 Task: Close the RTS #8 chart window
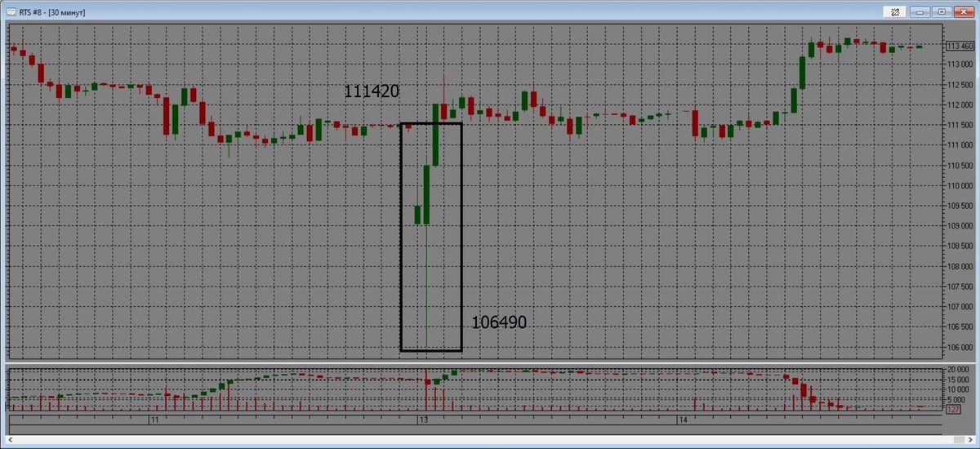[x=963, y=11]
